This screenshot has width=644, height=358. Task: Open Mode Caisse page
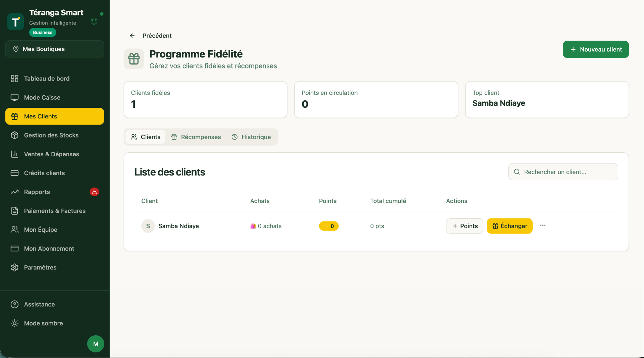[55, 97]
